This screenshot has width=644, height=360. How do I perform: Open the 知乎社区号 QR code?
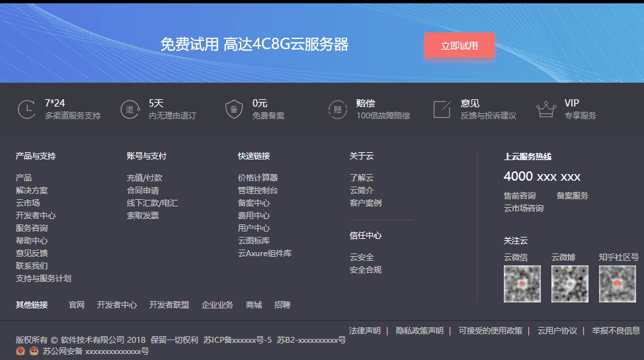coord(618,283)
